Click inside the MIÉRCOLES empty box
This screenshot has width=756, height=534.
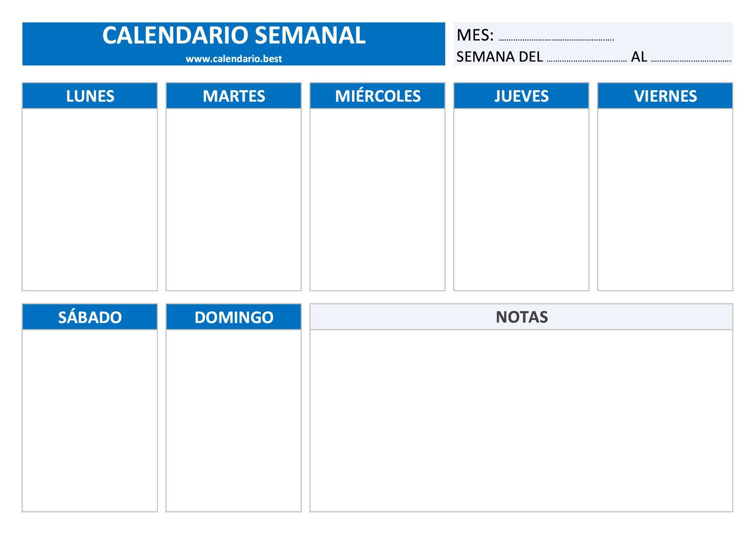click(x=377, y=199)
